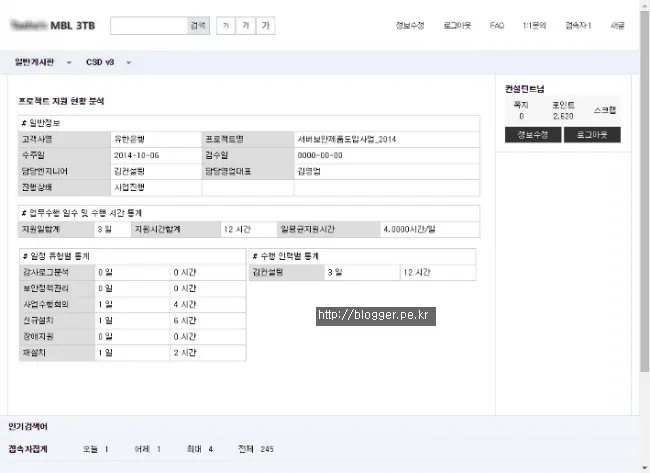Select the smallest 가 font size button
Viewport: 650px width, 473px height.
click(x=226, y=26)
